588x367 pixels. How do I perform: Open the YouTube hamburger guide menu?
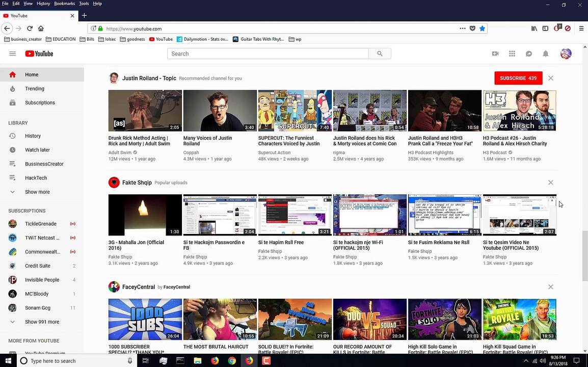click(x=12, y=54)
